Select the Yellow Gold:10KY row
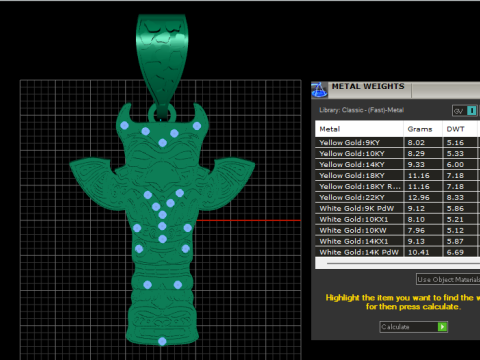 tap(397, 154)
